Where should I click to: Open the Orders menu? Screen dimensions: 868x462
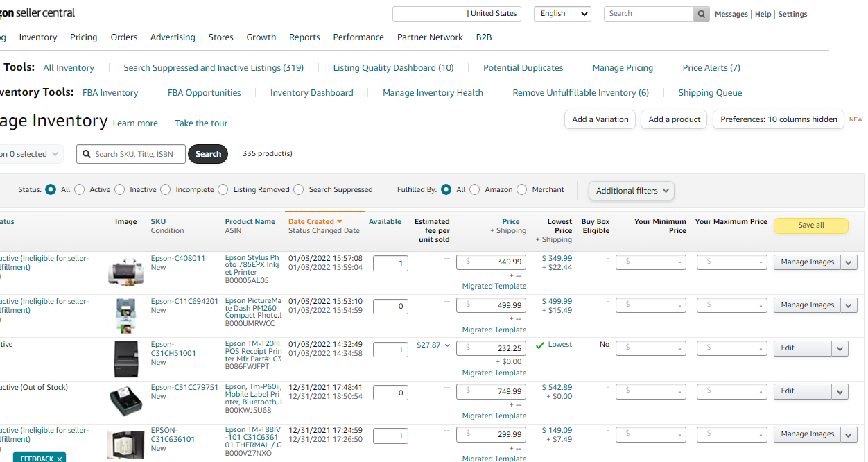point(124,37)
